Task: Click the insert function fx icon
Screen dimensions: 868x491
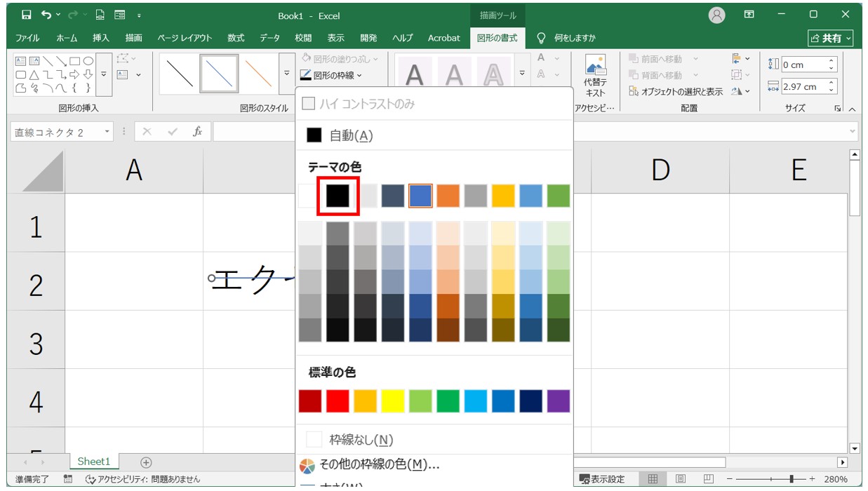Action: click(198, 131)
